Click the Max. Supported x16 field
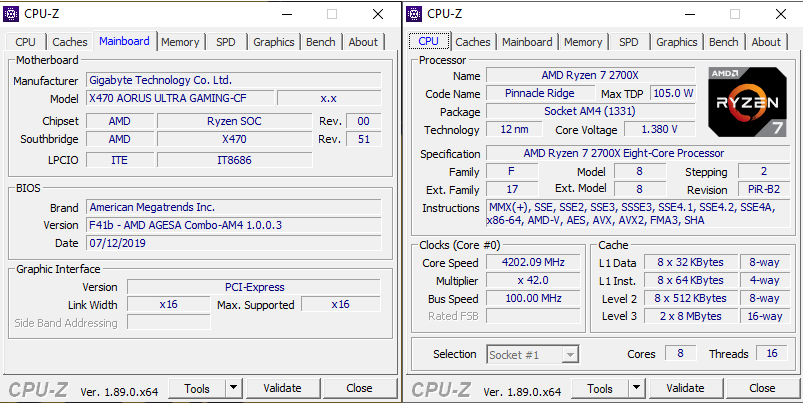This screenshot has height=403, width=803. pos(341,305)
